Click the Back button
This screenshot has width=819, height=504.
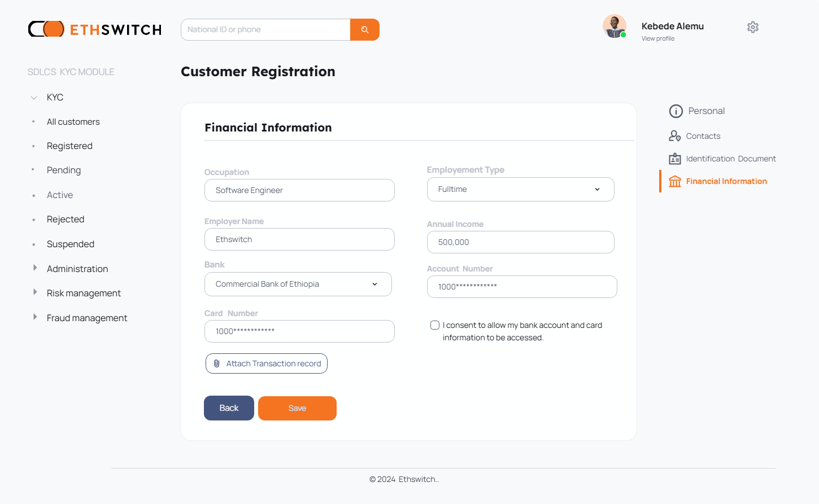tap(229, 408)
